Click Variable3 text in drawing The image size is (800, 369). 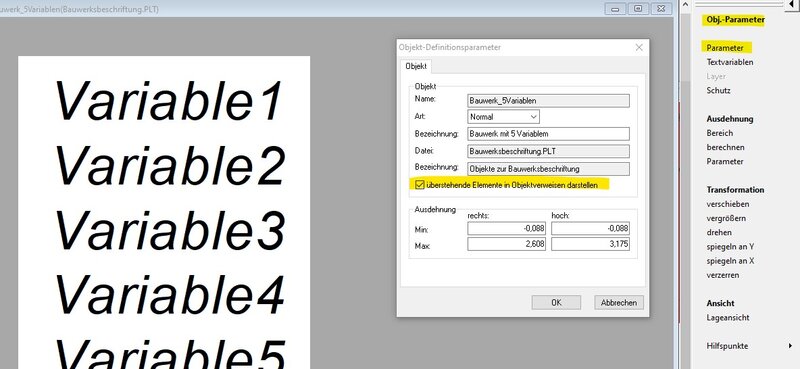click(x=169, y=230)
